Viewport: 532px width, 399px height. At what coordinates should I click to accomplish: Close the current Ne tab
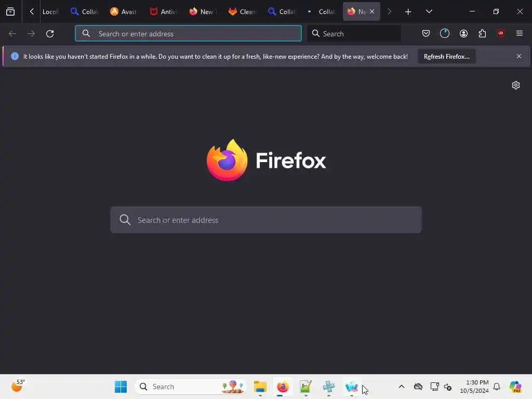(372, 11)
